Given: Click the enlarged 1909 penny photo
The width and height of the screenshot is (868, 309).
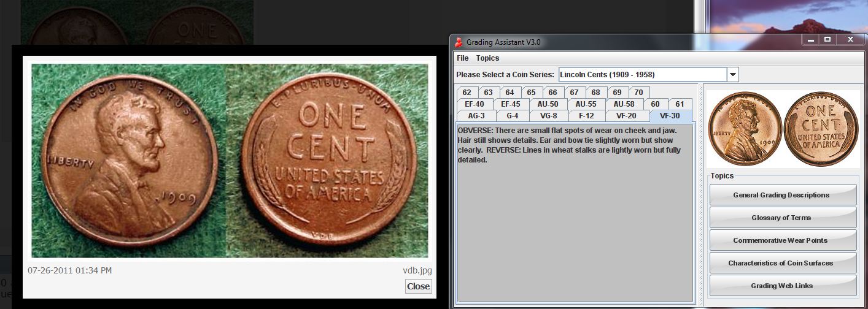Looking at the screenshot, I should point(230,161).
